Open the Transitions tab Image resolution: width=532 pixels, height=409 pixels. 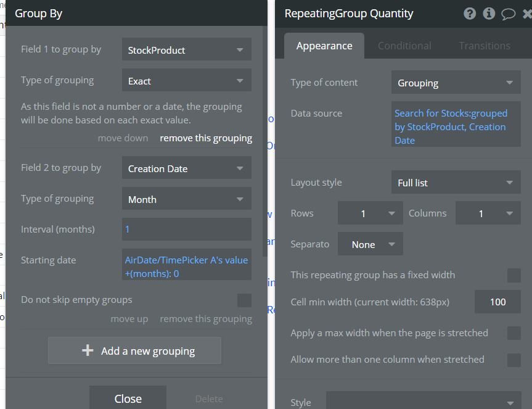(x=485, y=46)
